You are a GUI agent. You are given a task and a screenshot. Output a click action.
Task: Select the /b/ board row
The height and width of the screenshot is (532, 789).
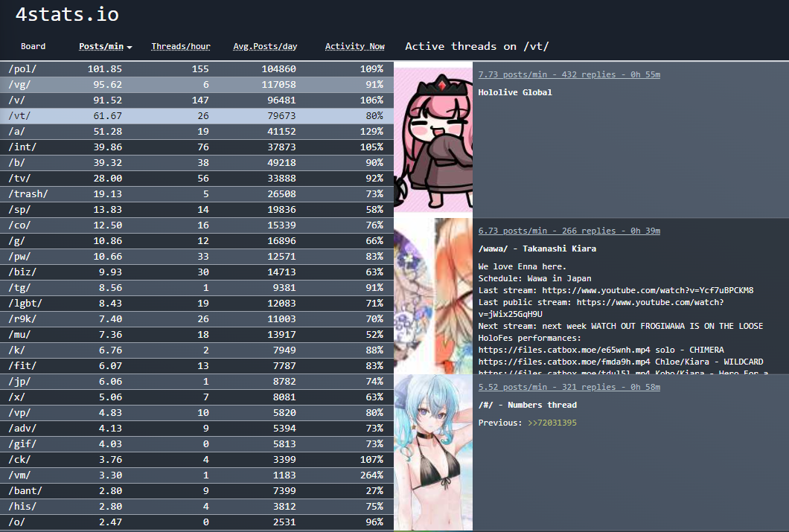point(197,162)
